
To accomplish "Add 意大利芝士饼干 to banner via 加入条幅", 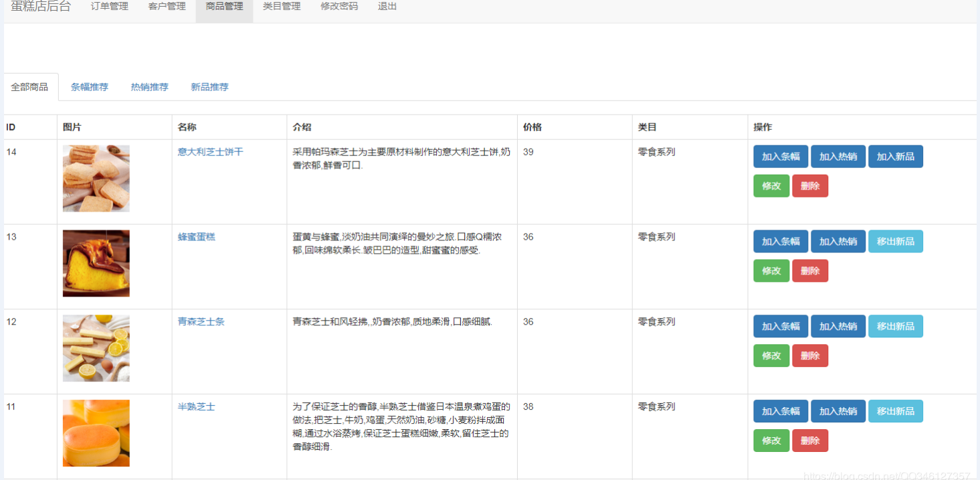I will (x=781, y=156).
